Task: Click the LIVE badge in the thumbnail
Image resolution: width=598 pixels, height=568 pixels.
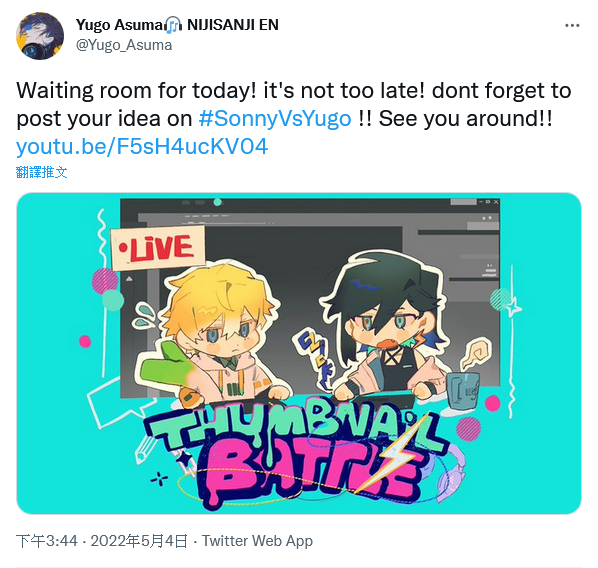Action: [x=158, y=248]
